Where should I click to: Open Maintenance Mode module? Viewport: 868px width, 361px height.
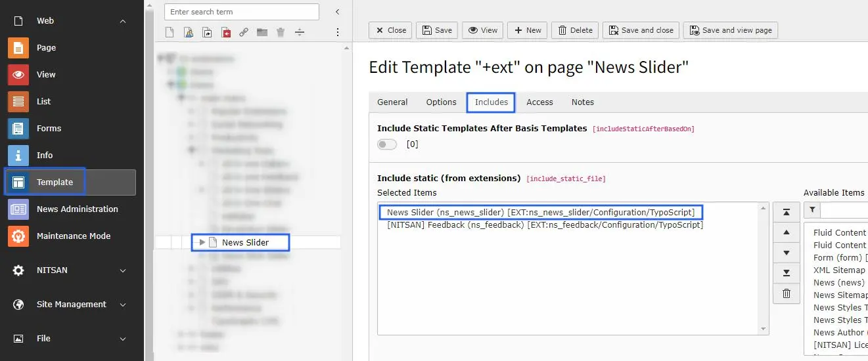pos(73,236)
